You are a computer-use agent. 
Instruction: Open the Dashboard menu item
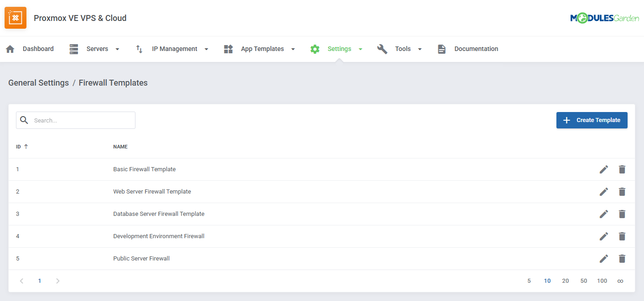pyautogui.click(x=38, y=48)
